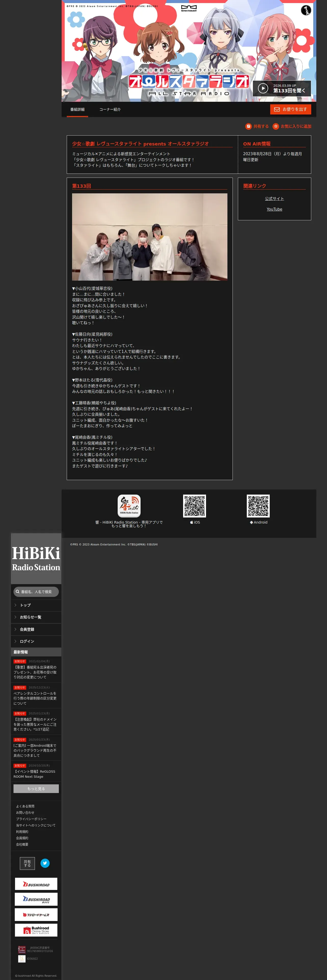Open 会員規約 footer link
Image resolution: width=327 pixels, height=980 pixels.
point(22,838)
